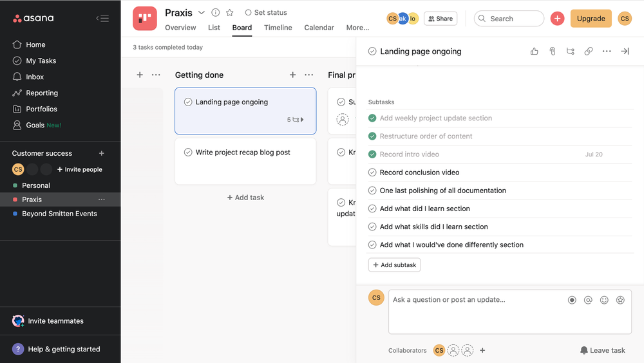Viewport: 644px width, 363px height.
Task: Uncheck Add weekly project update section subtask
Action: pos(372,118)
